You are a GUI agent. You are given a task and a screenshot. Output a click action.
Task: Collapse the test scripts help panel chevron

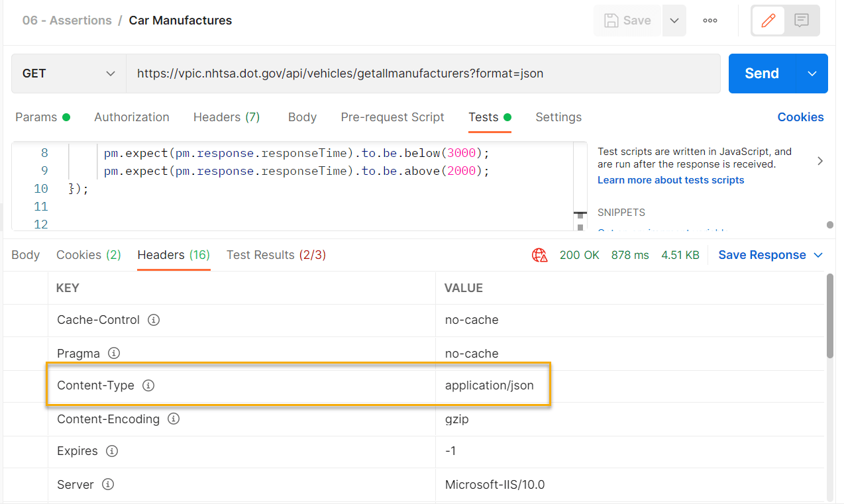[x=820, y=161]
